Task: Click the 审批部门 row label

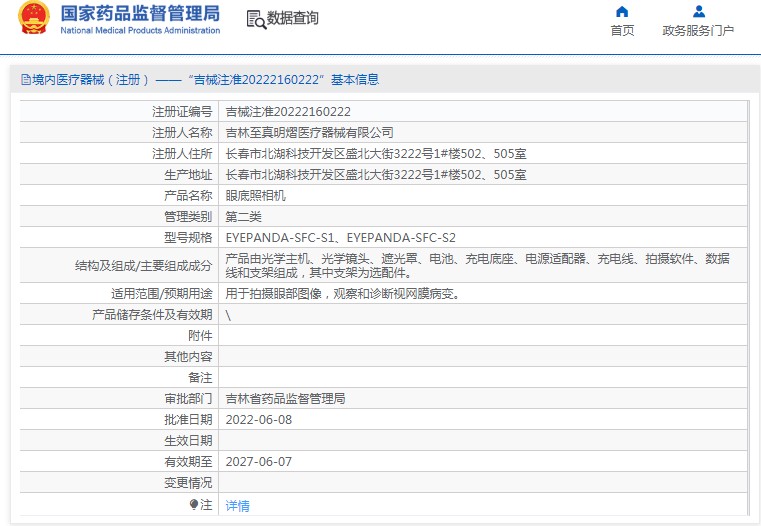Action: click(x=188, y=398)
